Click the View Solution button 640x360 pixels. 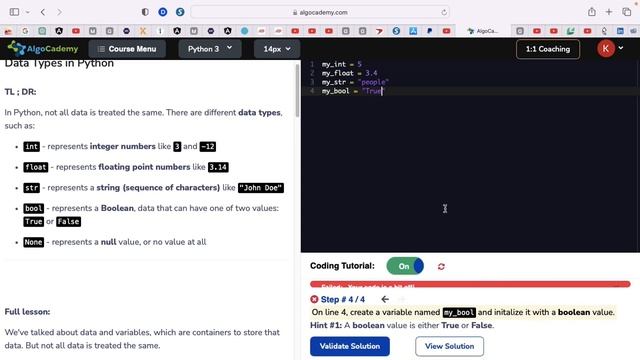pos(449,346)
